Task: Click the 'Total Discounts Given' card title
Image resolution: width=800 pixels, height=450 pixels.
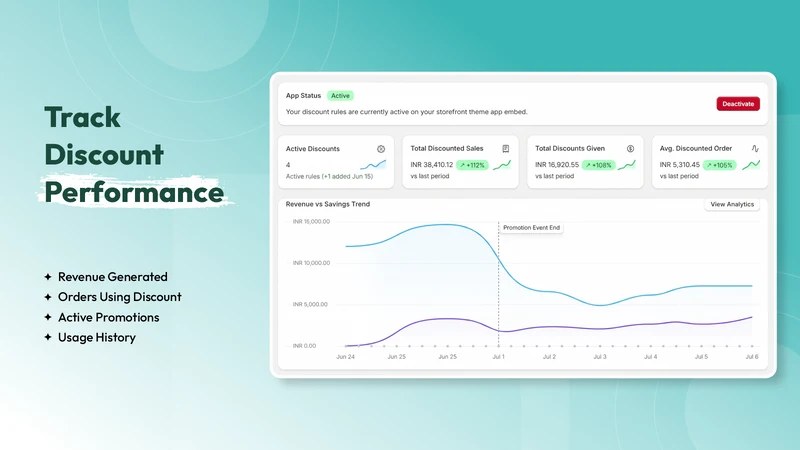Action: pos(570,148)
